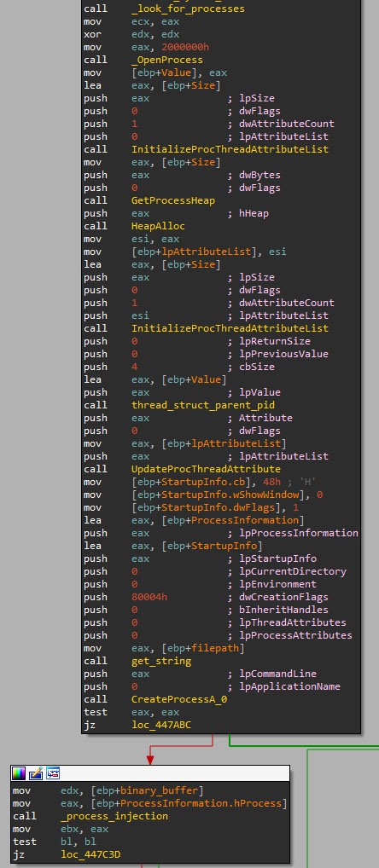Click the GetProcessHeap call

tap(173, 200)
